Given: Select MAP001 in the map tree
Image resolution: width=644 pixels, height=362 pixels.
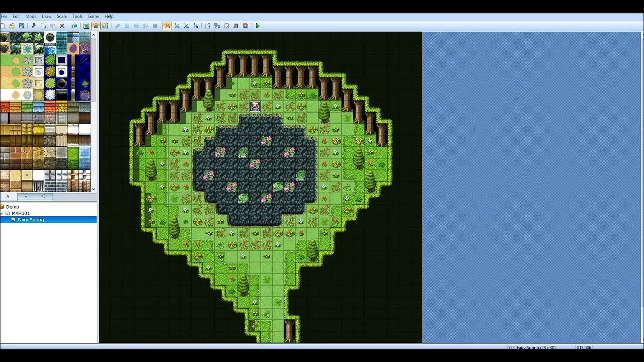Looking at the screenshot, I should (21, 213).
